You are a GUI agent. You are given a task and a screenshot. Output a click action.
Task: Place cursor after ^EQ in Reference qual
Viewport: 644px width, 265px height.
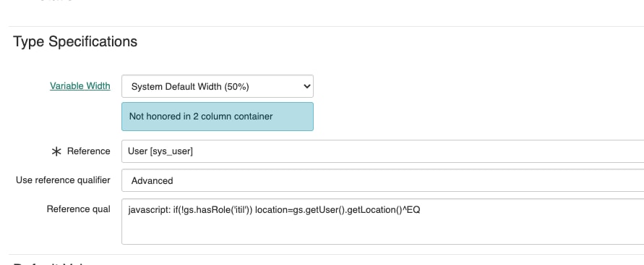pyautogui.click(x=421, y=210)
